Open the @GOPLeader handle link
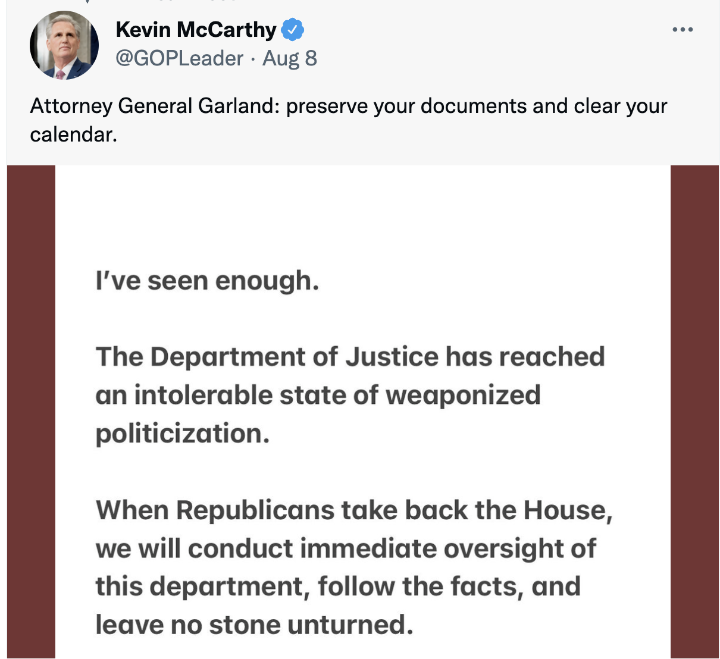Viewport: 720px width, 659px height. tap(179, 59)
